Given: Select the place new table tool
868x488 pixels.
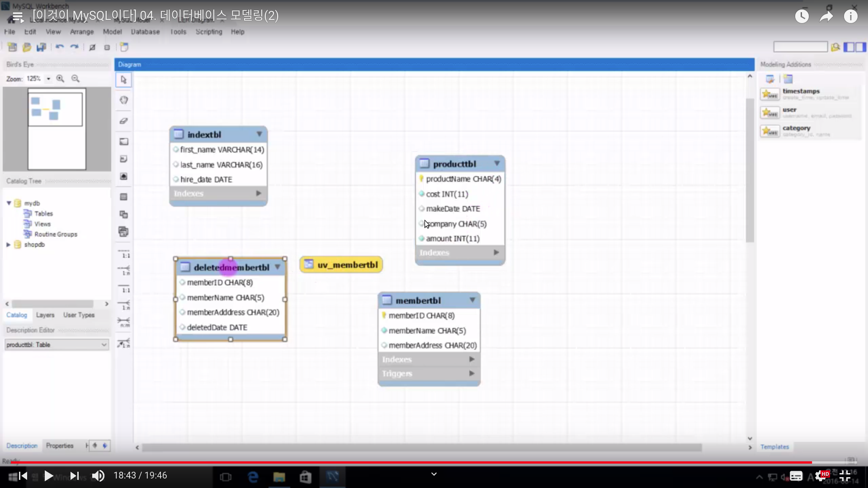Looking at the screenshot, I should click(123, 197).
